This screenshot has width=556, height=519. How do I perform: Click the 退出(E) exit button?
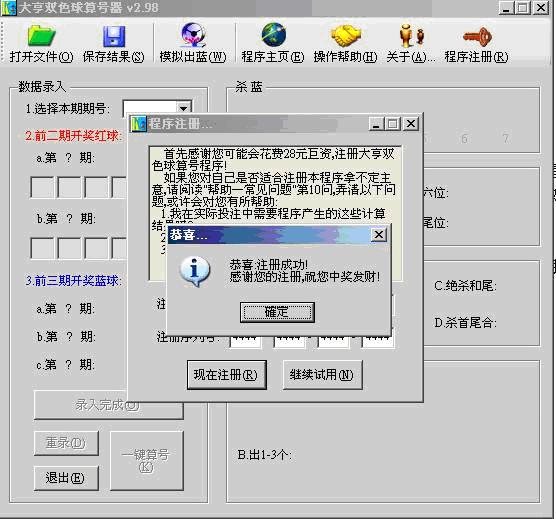66,478
